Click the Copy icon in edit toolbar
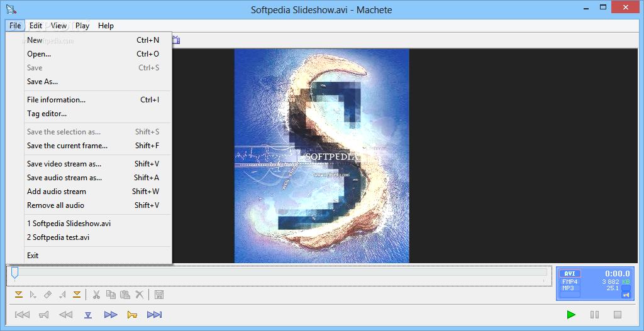The height and width of the screenshot is (331, 644). click(111, 294)
